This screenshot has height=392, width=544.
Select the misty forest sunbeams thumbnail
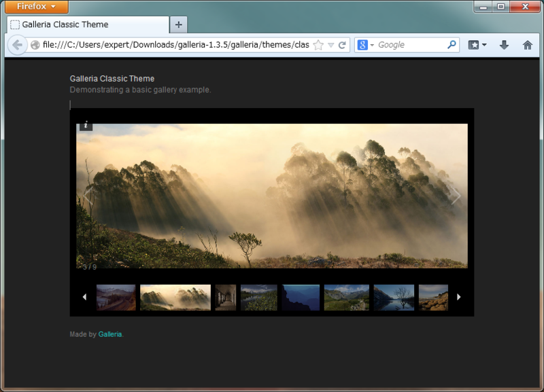pyautogui.click(x=175, y=298)
